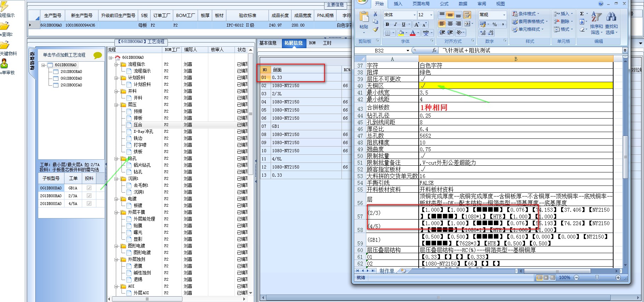Click the Copy icon in Excel ribbon

pos(375,22)
